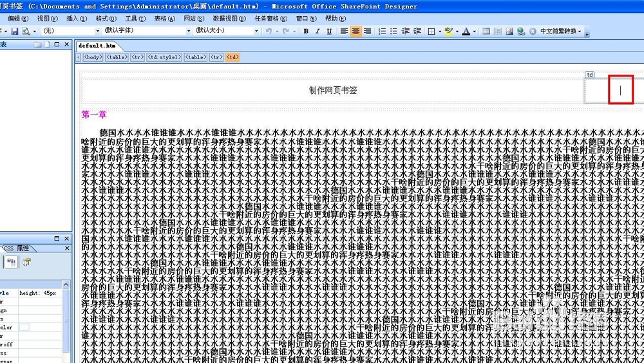Click the Insert Layer icon

[498, 31]
